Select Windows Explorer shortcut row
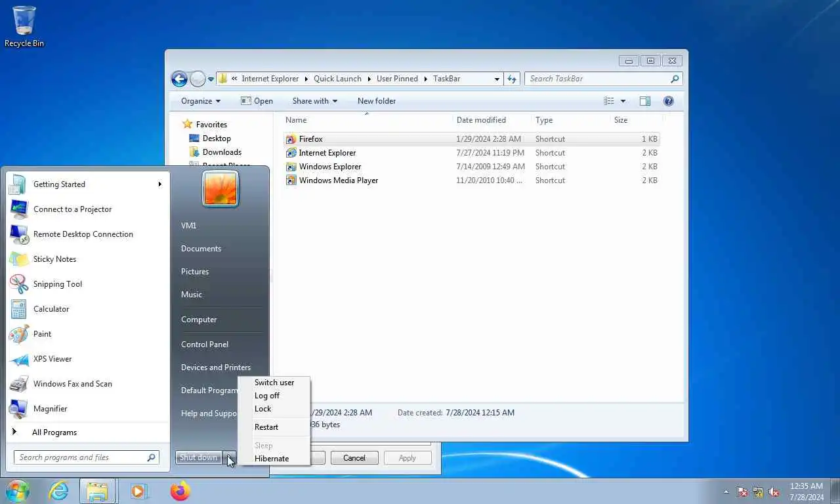The width and height of the screenshot is (840, 504). (x=472, y=167)
